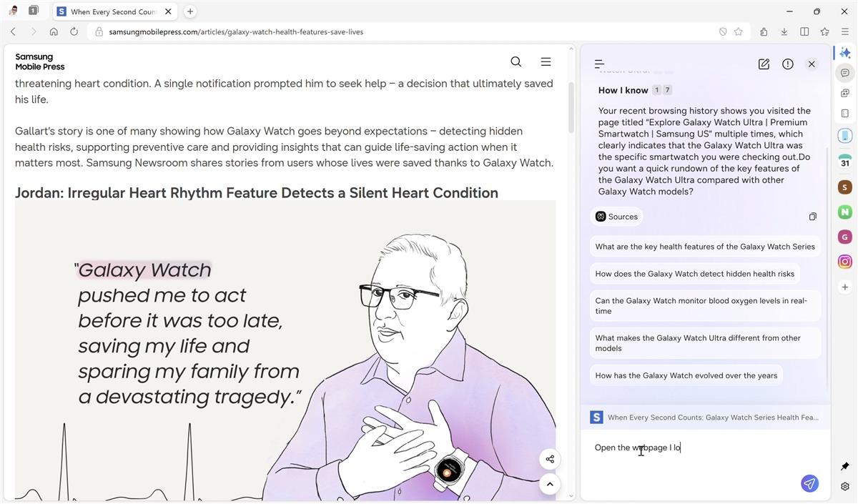Open the green N sidebar shortcut
Image resolution: width=858 pixels, height=504 pixels.
pyautogui.click(x=844, y=212)
